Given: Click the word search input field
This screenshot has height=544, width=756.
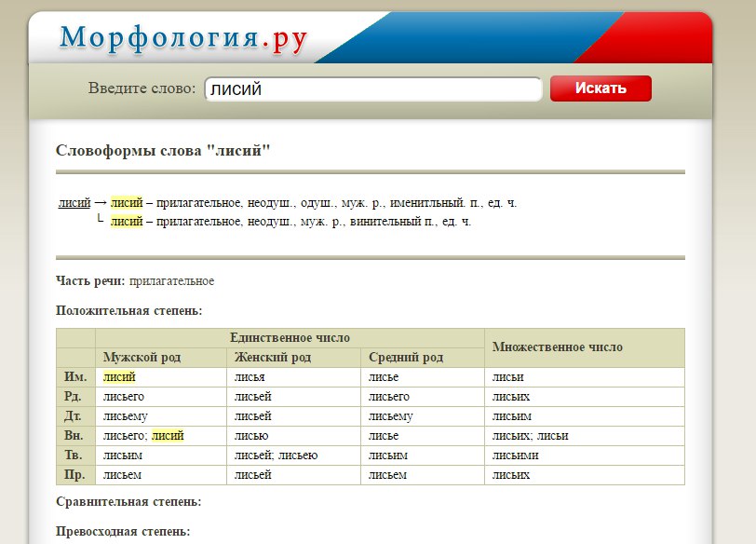Looking at the screenshot, I should click(372, 89).
